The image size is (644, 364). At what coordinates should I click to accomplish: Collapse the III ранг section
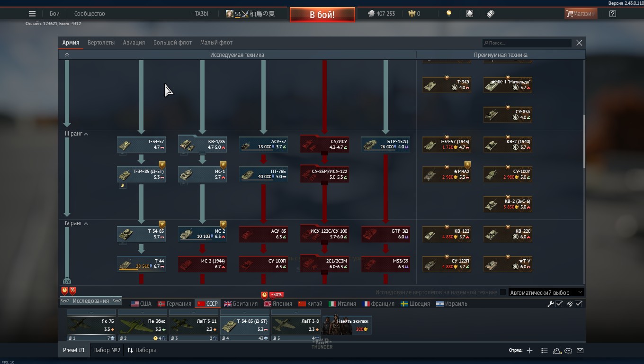pyautogui.click(x=86, y=134)
